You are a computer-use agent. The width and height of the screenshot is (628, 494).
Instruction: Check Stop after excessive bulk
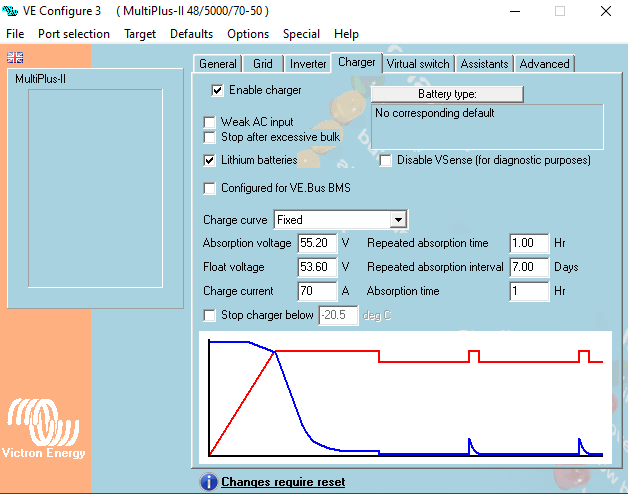tap(209, 137)
